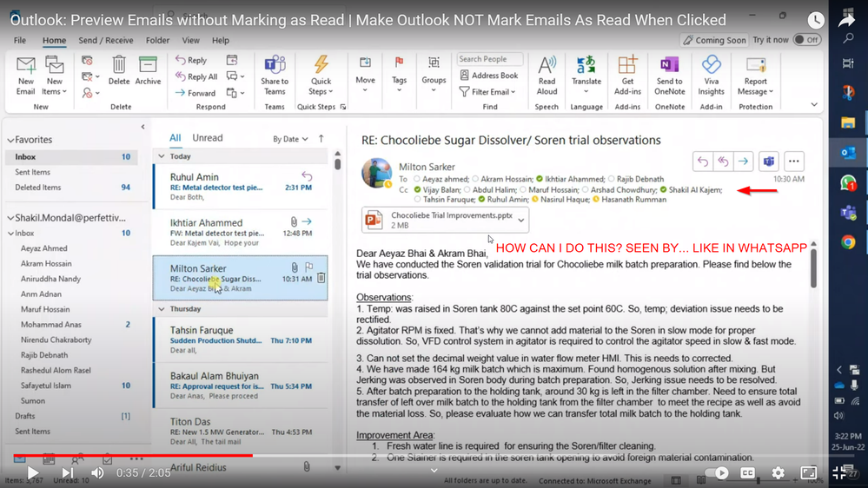Open the By Date sort dropdown
This screenshot has width=868, height=488.
(x=290, y=139)
